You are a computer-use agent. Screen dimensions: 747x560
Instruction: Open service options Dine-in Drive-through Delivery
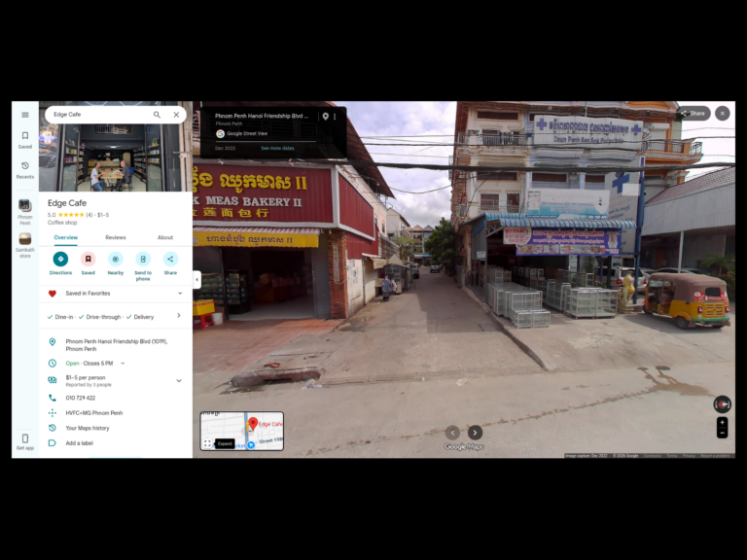click(x=116, y=317)
